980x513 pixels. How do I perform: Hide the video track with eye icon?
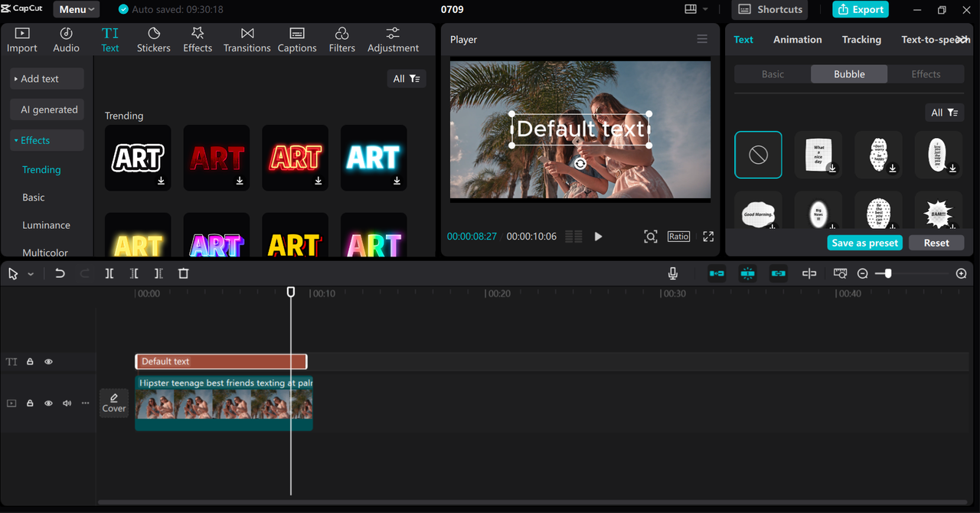tap(48, 403)
